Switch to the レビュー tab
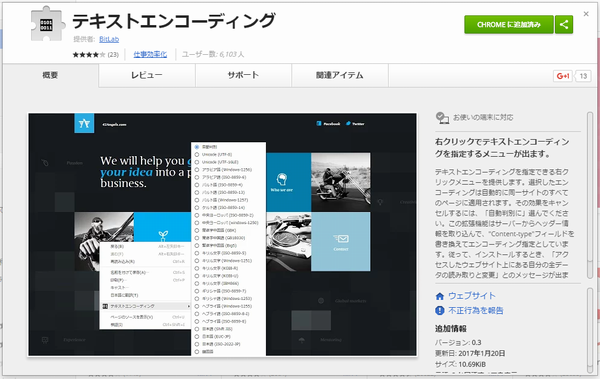 coord(147,75)
